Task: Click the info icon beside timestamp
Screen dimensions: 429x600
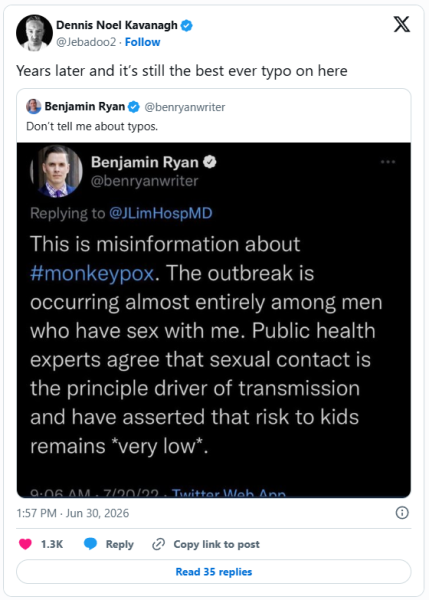Action: point(402,513)
